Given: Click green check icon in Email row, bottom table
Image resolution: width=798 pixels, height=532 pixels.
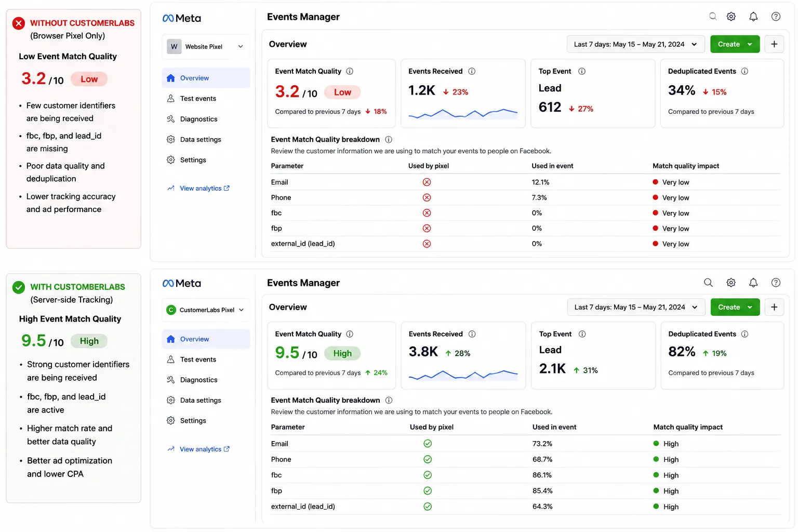Looking at the screenshot, I should click(x=428, y=444).
